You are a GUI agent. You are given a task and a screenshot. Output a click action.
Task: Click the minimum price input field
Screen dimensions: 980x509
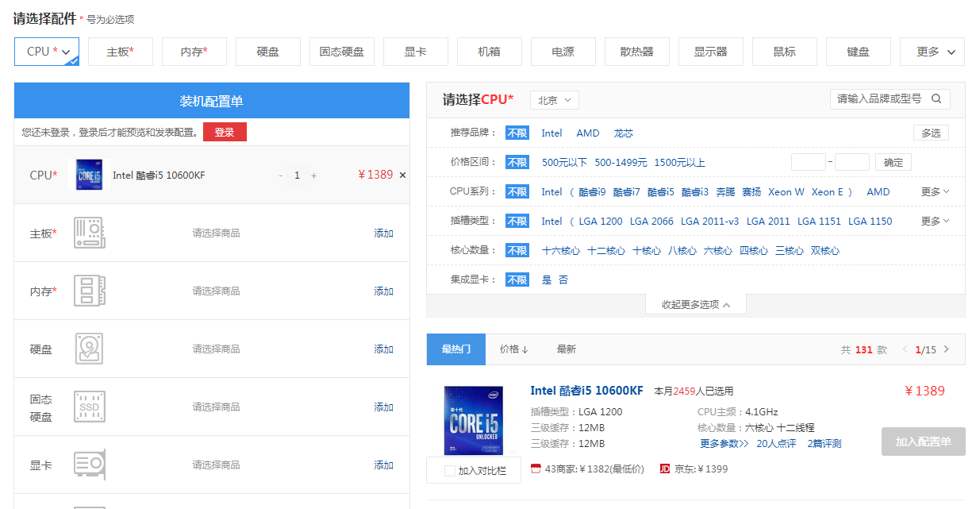pyautogui.click(x=808, y=163)
